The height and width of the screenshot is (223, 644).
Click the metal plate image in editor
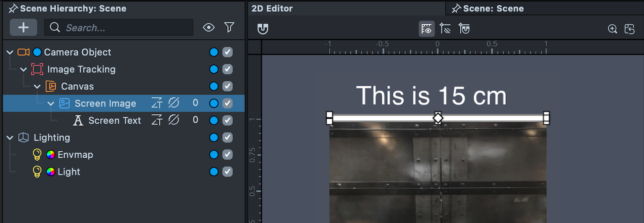[x=438, y=173]
